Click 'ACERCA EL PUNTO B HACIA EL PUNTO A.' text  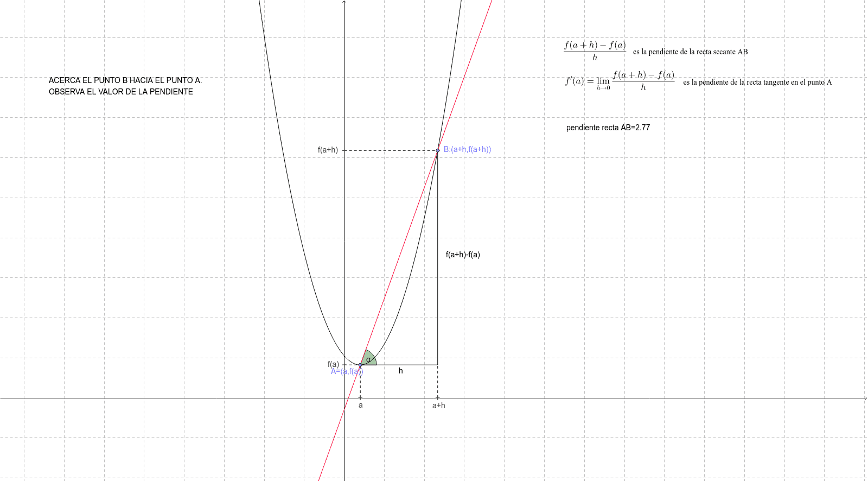(125, 80)
